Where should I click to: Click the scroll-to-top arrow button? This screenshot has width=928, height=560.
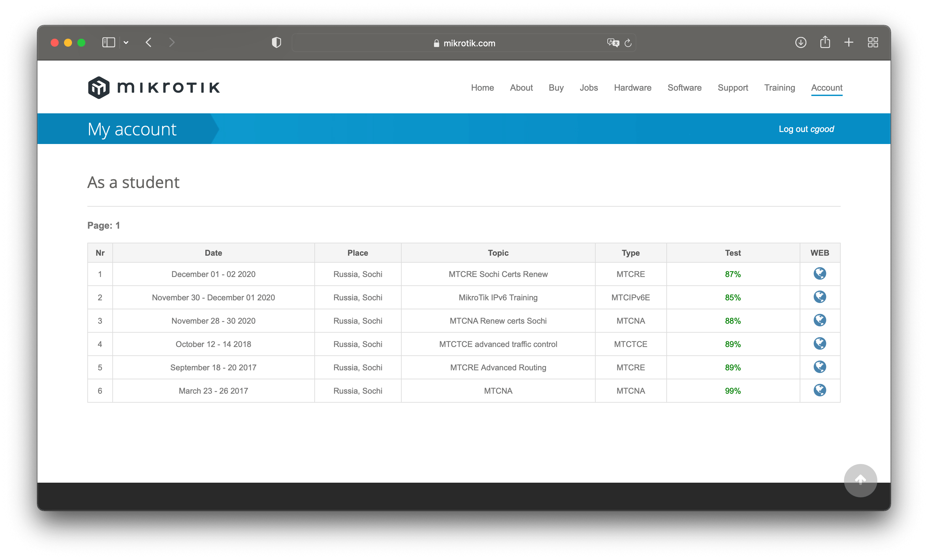click(860, 481)
